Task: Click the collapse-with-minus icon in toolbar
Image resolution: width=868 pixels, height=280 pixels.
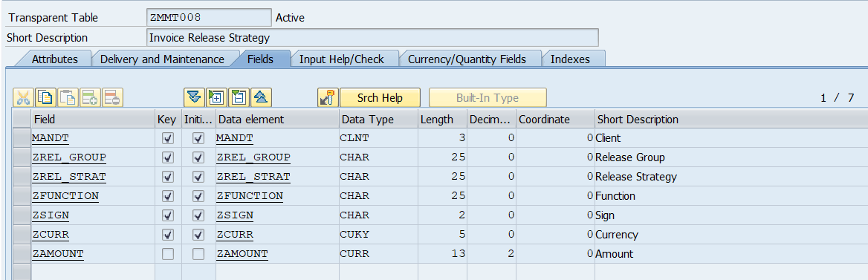Action: tap(239, 98)
